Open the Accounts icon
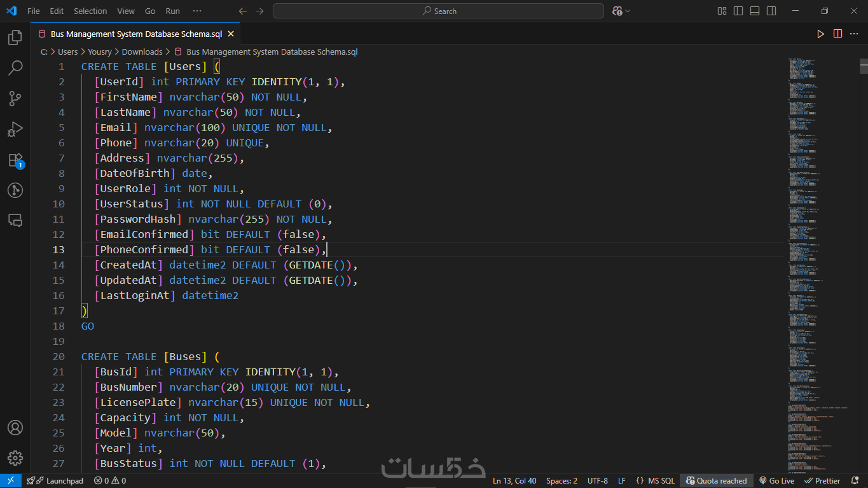 (x=15, y=428)
